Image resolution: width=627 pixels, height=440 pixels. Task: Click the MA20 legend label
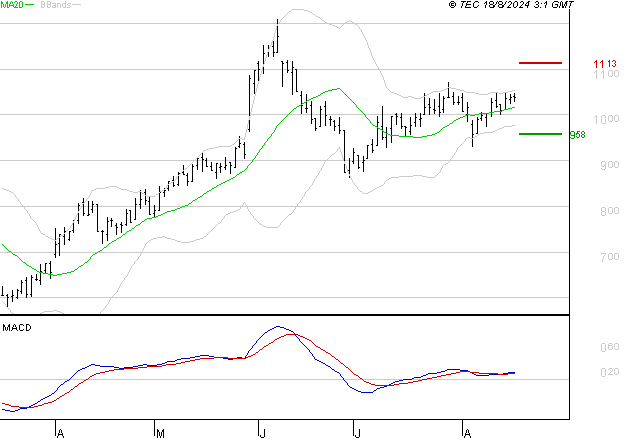(12, 5)
